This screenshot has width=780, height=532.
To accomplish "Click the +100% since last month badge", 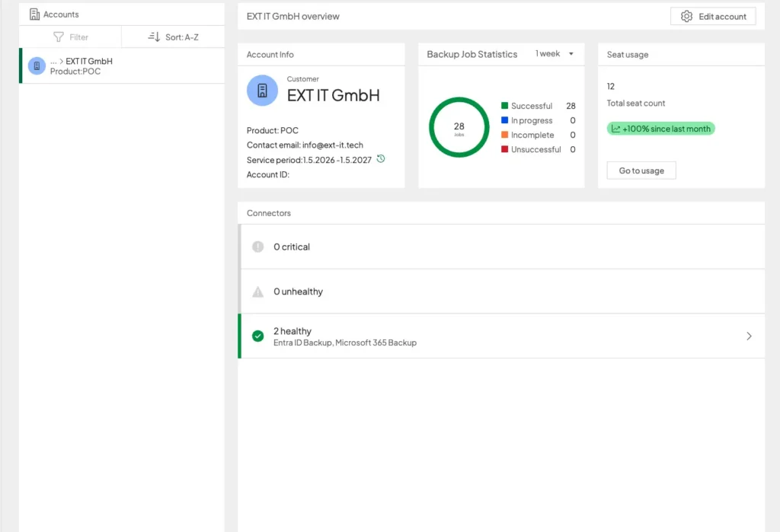I will pos(660,129).
